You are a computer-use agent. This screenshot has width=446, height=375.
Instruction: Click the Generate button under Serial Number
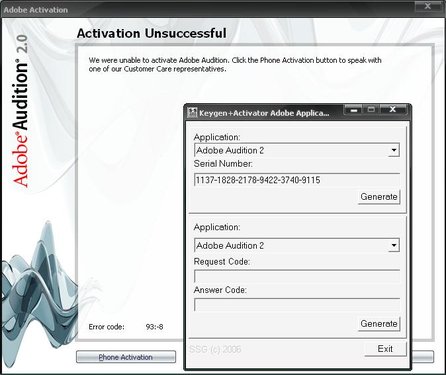coord(379,197)
